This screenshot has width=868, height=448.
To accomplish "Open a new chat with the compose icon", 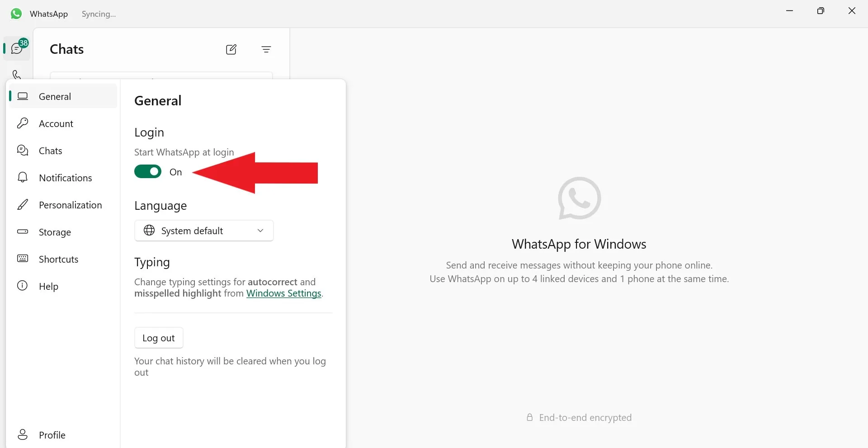I will [231, 49].
